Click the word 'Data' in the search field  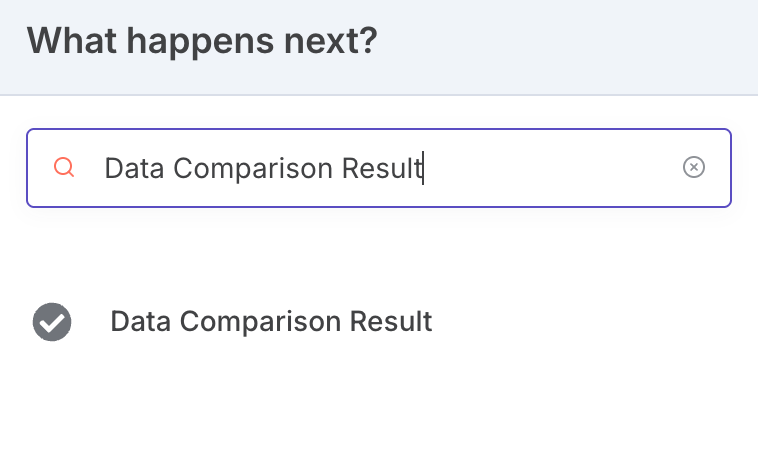pos(134,168)
